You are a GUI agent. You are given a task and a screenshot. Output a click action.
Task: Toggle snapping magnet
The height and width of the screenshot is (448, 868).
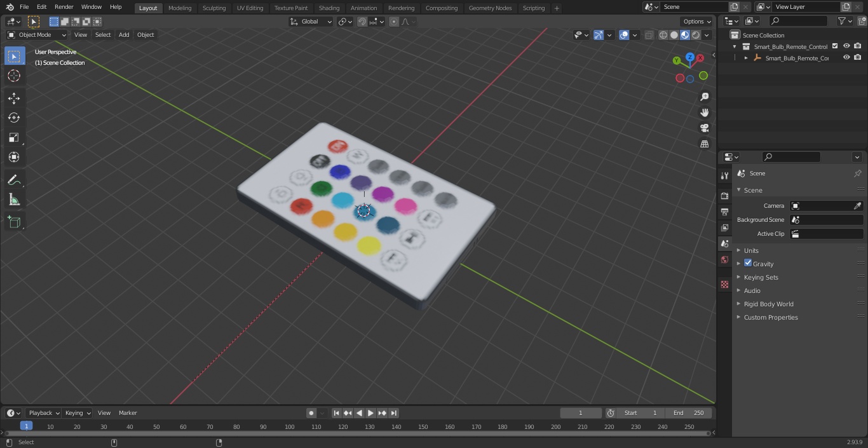point(362,22)
